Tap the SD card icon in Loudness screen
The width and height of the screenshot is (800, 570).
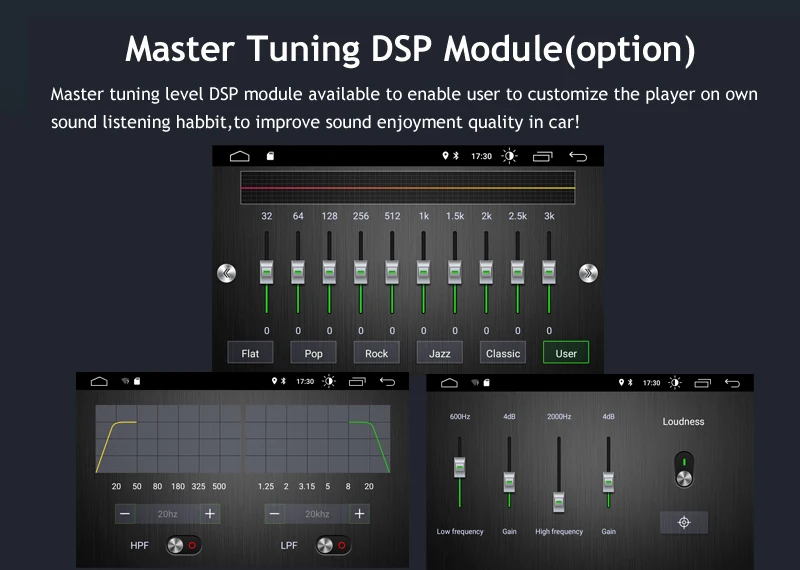[486, 382]
